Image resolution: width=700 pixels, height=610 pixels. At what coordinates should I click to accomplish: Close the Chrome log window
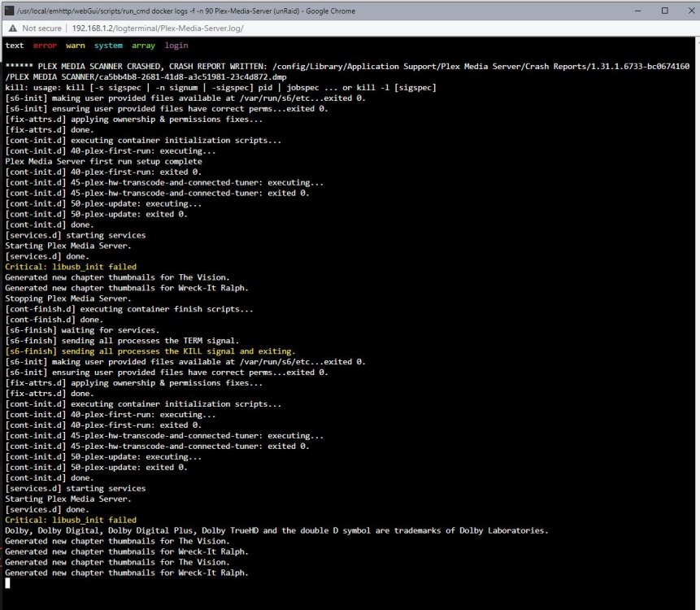click(691, 11)
